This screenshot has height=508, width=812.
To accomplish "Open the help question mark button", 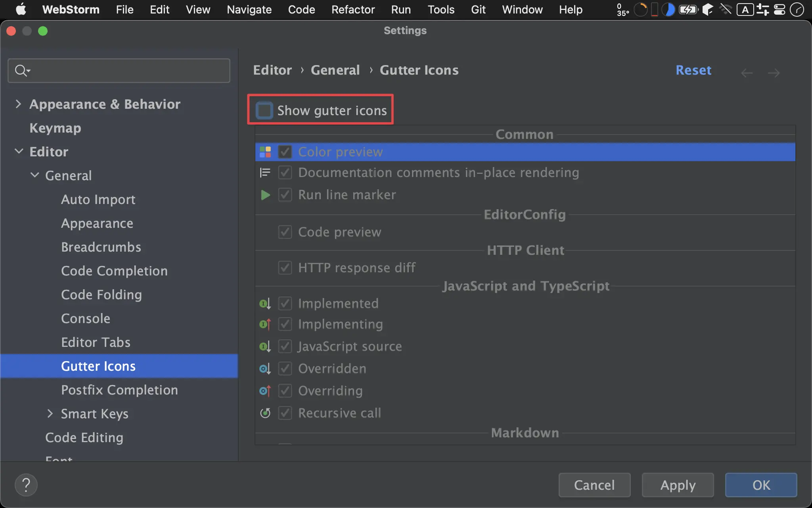I will coord(26,485).
